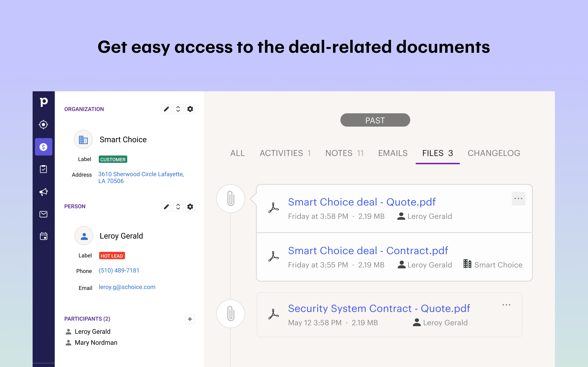The width and height of the screenshot is (588, 367).
Task: Click the CUSTOMER label badge
Action: 113,159
